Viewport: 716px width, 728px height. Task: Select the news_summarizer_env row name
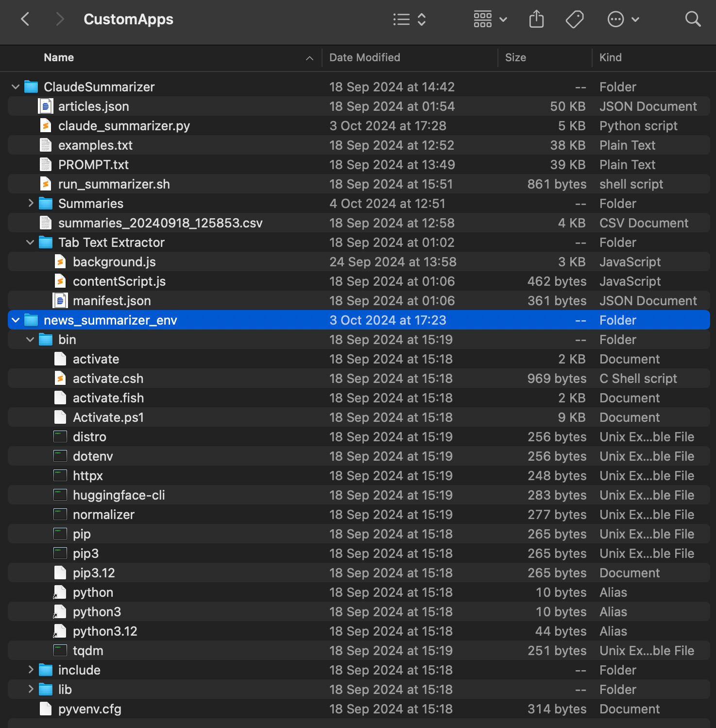pos(110,320)
